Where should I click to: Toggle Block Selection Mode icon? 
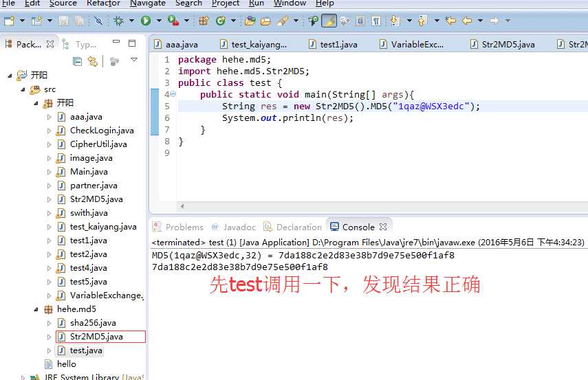pos(360,21)
